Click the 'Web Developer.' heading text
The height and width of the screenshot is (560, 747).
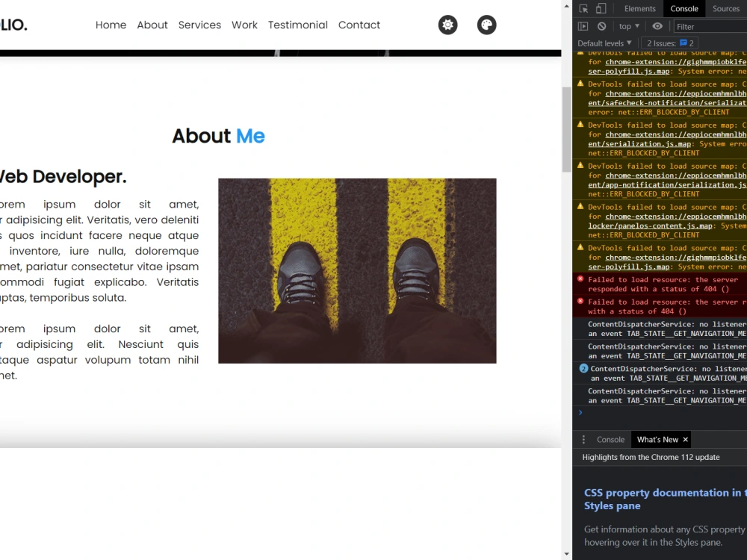[63, 177]
